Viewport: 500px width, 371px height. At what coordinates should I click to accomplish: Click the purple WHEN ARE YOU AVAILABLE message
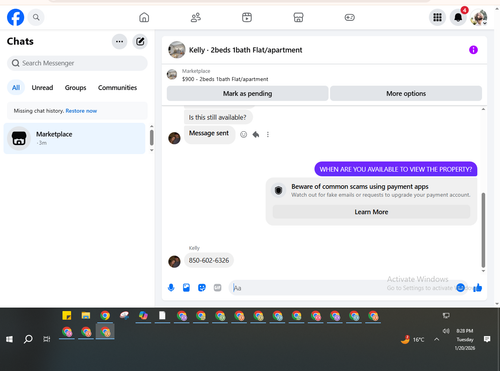396,169
